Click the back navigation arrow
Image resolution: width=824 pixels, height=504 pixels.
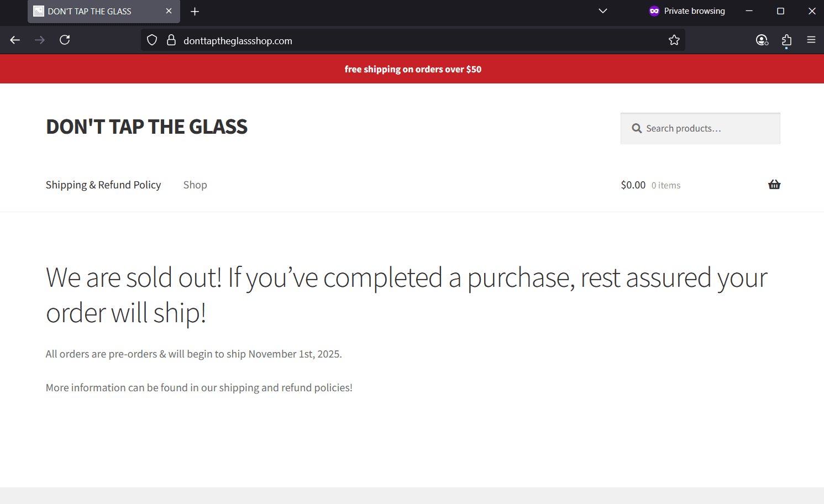tap(14, 40)
